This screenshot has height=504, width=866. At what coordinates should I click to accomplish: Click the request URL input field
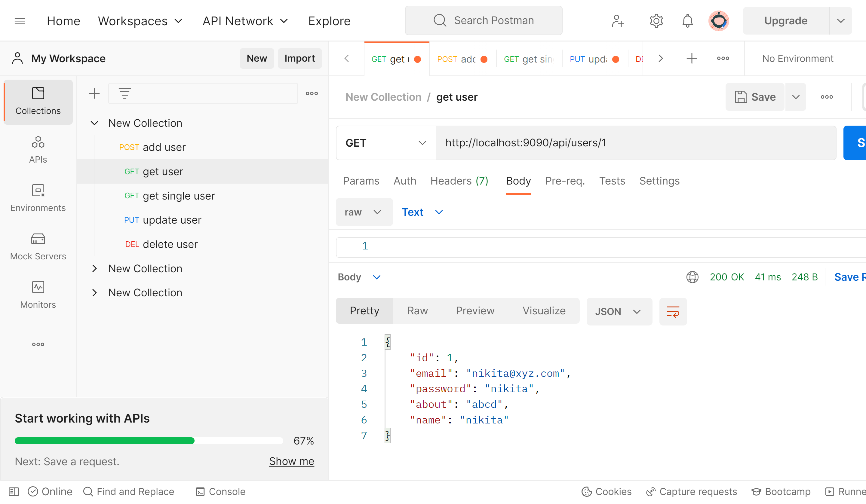(584, 142)
